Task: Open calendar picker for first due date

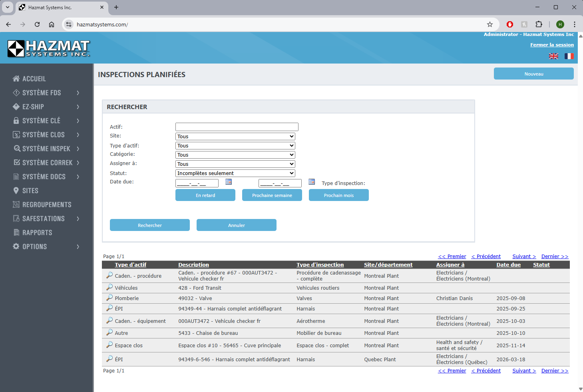Action: 229,182
